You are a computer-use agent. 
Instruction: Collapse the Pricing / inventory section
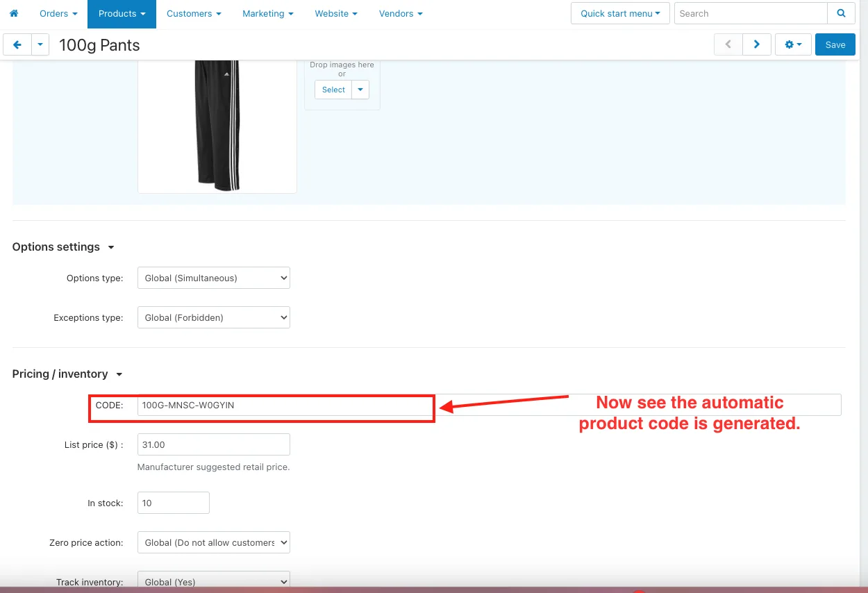click(x=67, y=374)
